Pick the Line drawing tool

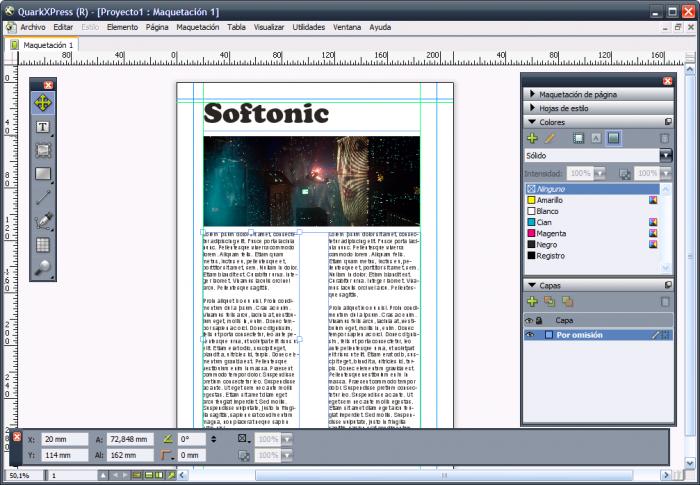tap(44, 197)
